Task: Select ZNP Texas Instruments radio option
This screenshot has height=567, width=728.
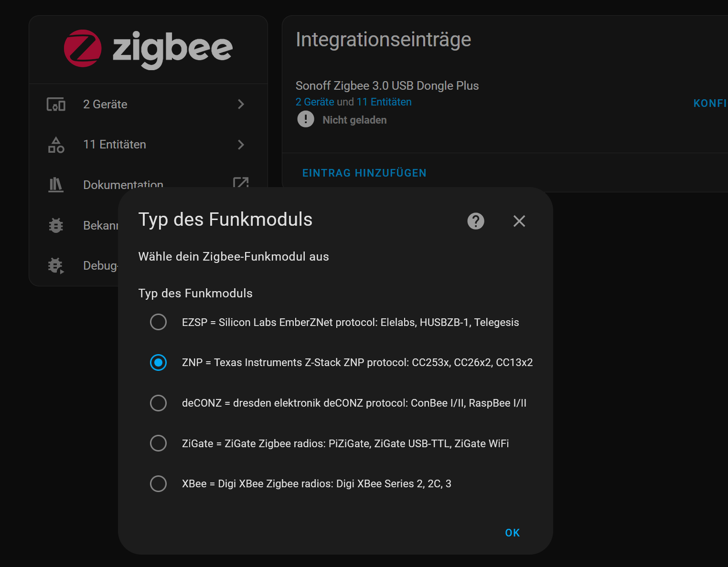Action: pyautogui.click(x=158, y=363)
